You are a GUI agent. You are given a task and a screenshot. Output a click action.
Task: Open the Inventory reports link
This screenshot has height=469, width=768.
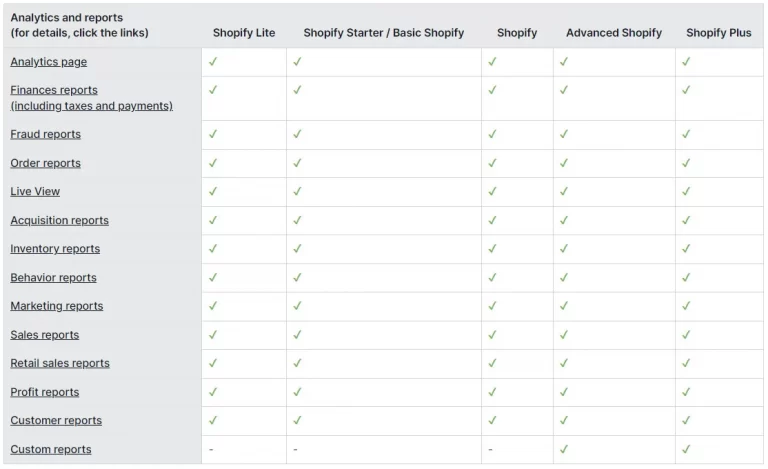click(x=55, y=249)
